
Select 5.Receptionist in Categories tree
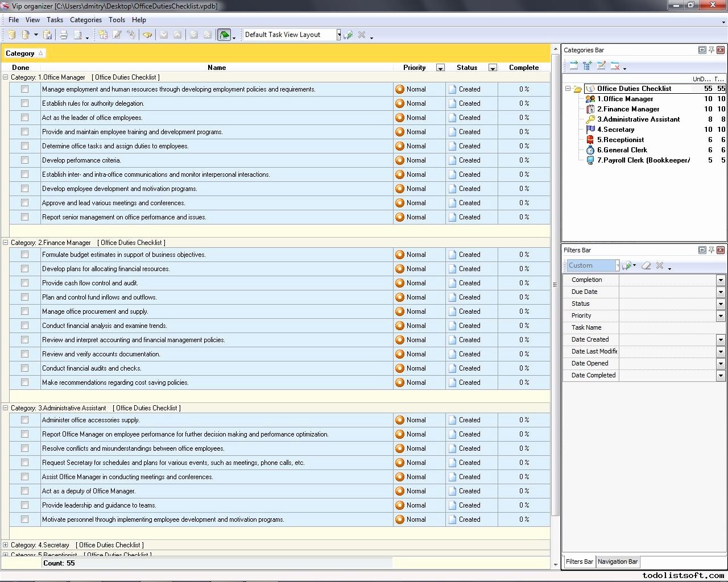621,140
